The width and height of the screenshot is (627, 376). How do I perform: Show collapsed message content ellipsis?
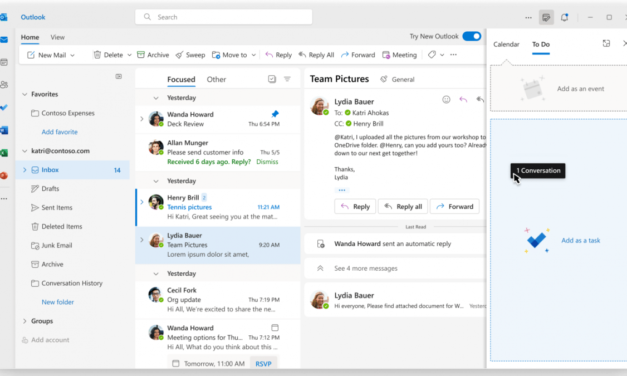342,190
